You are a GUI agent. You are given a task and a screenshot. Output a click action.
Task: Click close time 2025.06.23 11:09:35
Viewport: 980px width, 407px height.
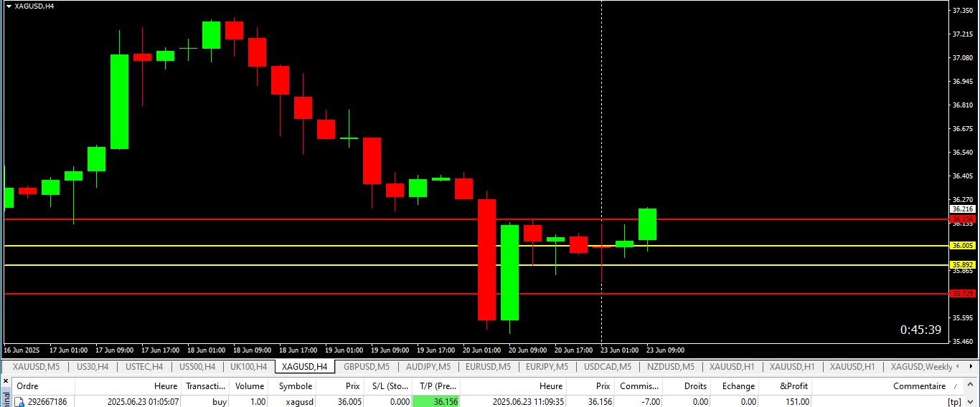point(528,402)
